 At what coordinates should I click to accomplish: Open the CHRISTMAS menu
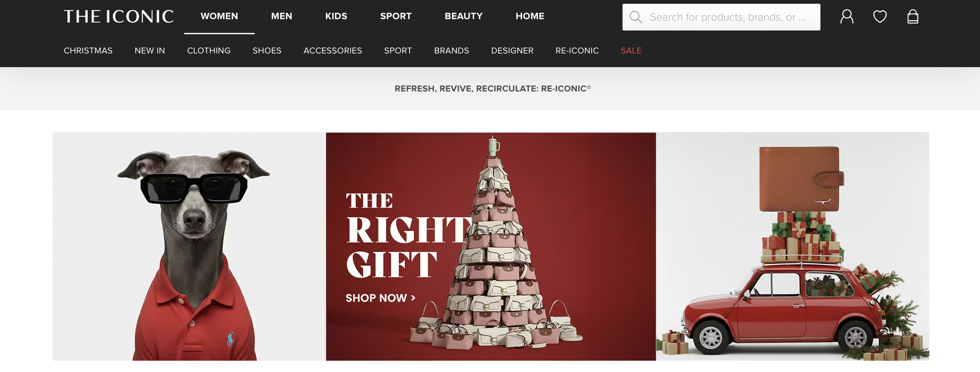(88, 51)
